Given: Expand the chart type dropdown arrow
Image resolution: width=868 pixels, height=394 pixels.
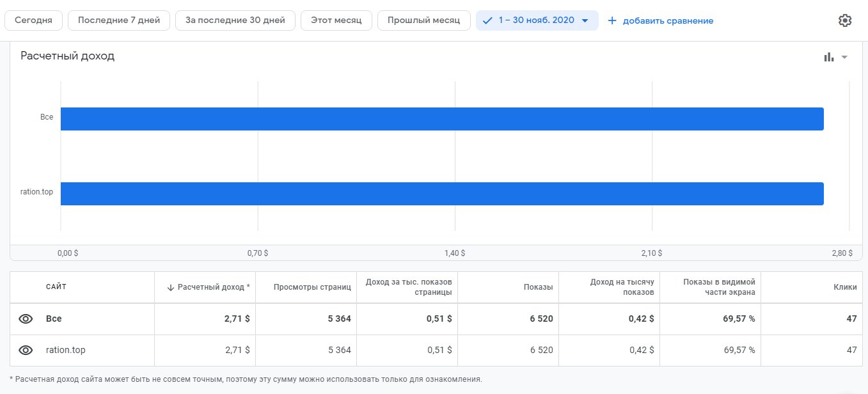Looking at the screenshot, I should tap(844, 57).
